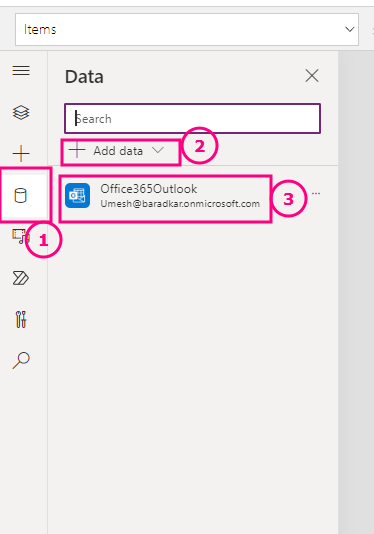Open the Items property dropdown
Screen dimensions: 374x534
187,30
